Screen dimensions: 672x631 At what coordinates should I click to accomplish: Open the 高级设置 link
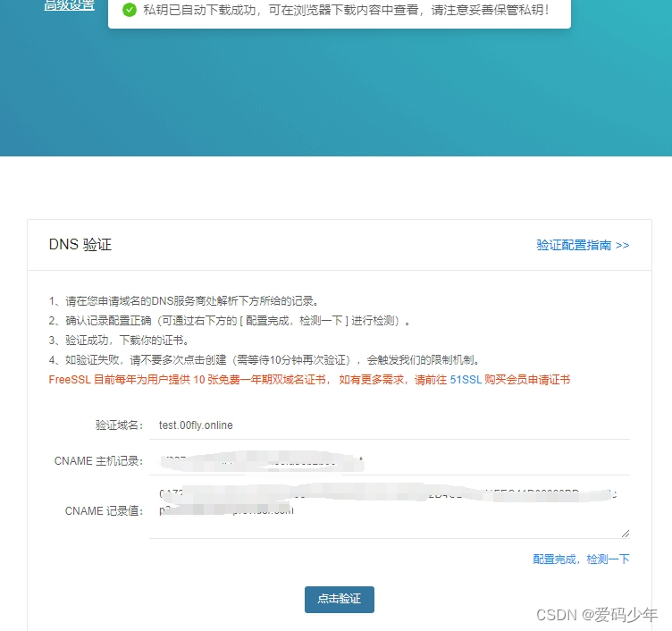(70, 5)
